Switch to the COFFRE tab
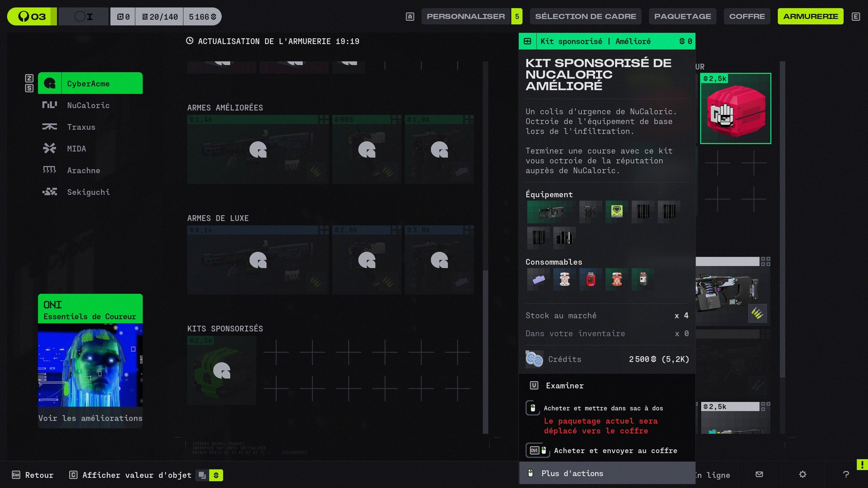The width and height of the screenshot is (868, 488). pos(747,16)
